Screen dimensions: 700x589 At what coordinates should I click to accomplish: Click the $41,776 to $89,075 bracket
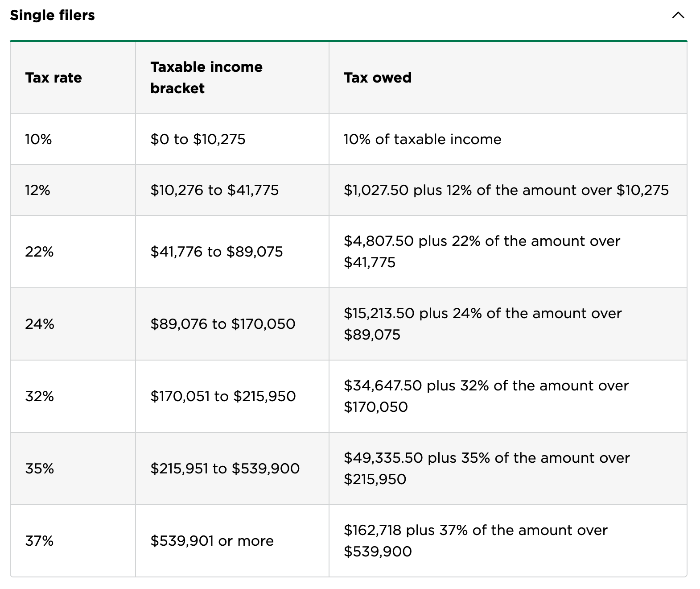(x=217, y=252)
